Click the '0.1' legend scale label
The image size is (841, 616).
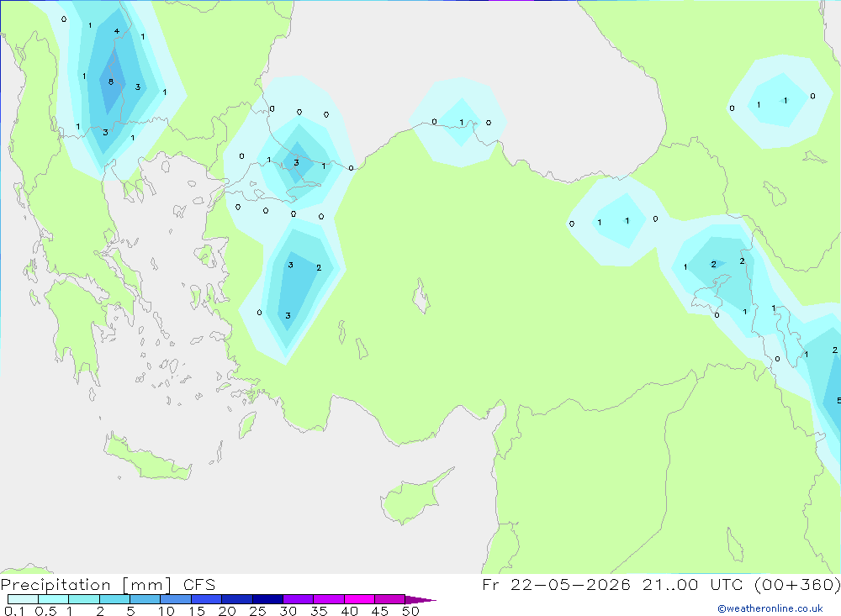[x=14, y=611]
